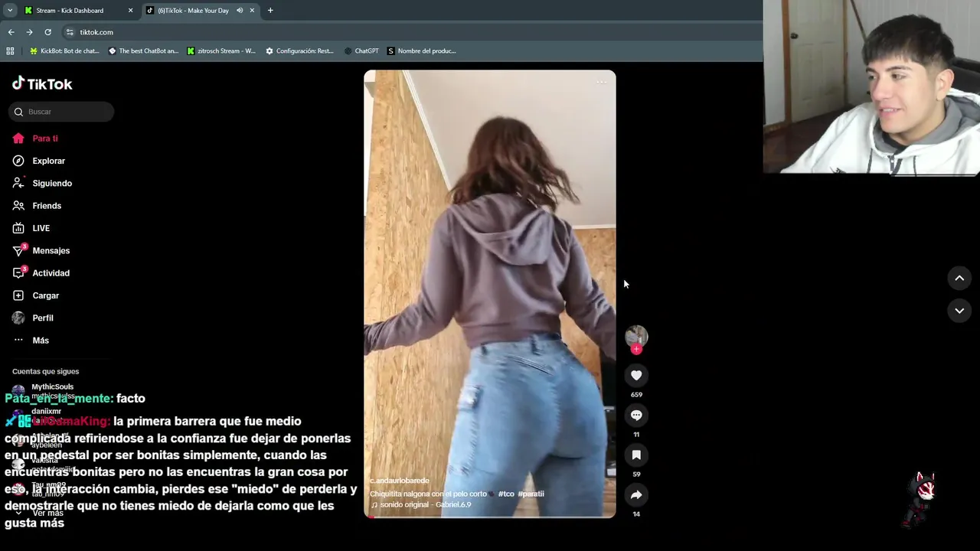The width and height of the screenshot is (980, 551).
Task: Open The best ChatBot bookmark
Action: (143, 51)
